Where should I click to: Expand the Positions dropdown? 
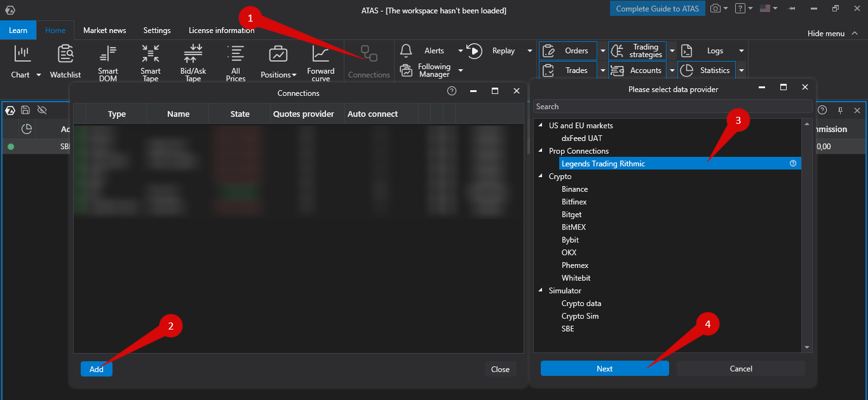pyautogui.click(x=294, y=74)
